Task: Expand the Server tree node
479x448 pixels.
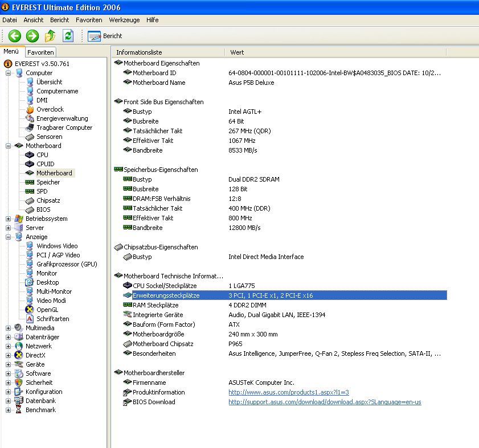Action: coord(8,228)
